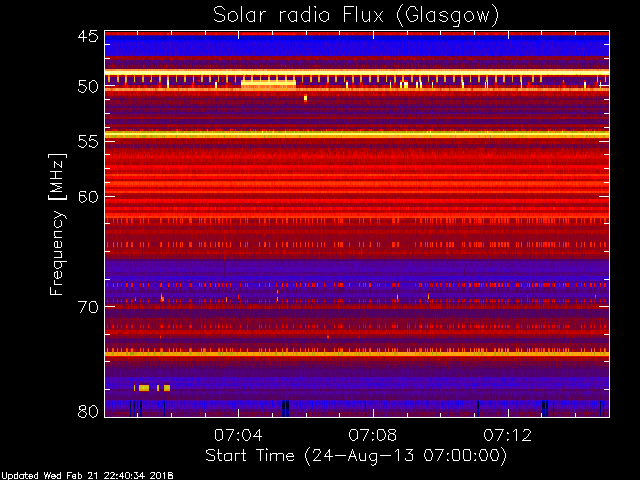The width and height of the screenshot is (640, 480).
Task: Click the 'Solar radio Flux (Glasgow)' title
Action: point(356,16)
